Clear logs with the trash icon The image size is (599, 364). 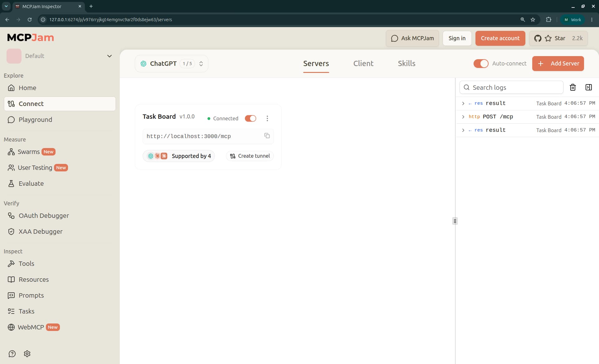coord(573,87)
